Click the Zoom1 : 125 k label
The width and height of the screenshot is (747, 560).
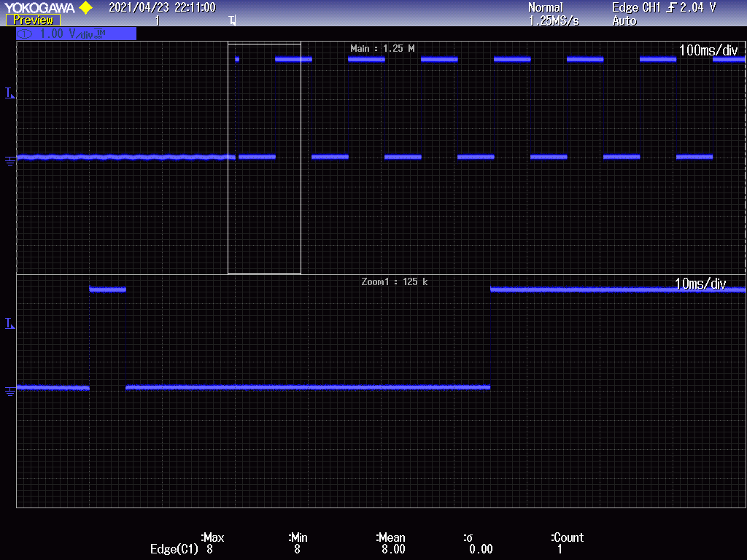394,282
